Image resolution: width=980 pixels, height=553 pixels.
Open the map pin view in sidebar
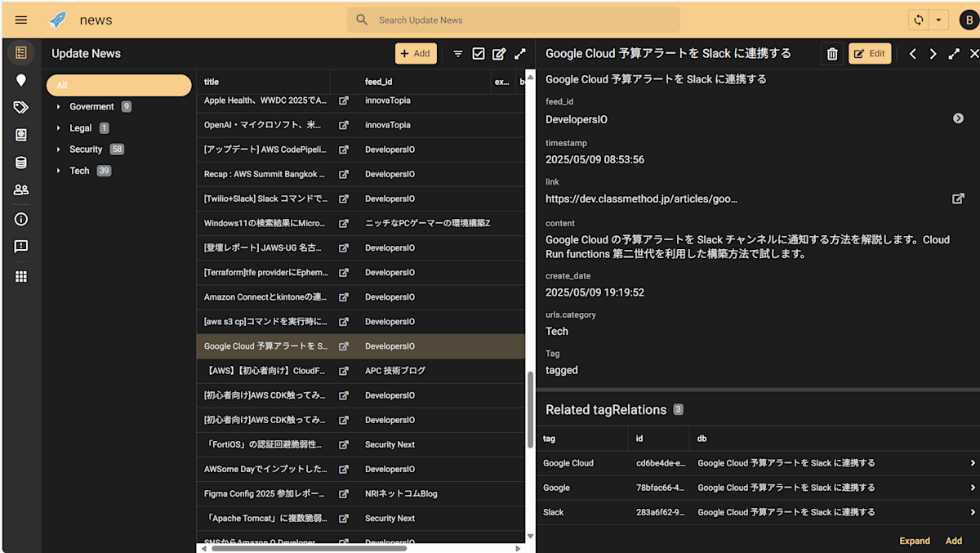21,80
